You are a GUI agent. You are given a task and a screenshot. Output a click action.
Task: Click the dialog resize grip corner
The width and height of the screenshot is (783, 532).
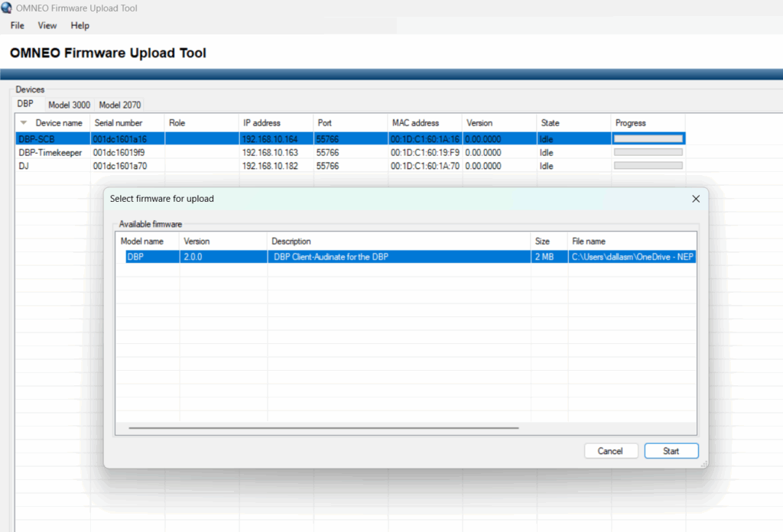click(704, 464)
